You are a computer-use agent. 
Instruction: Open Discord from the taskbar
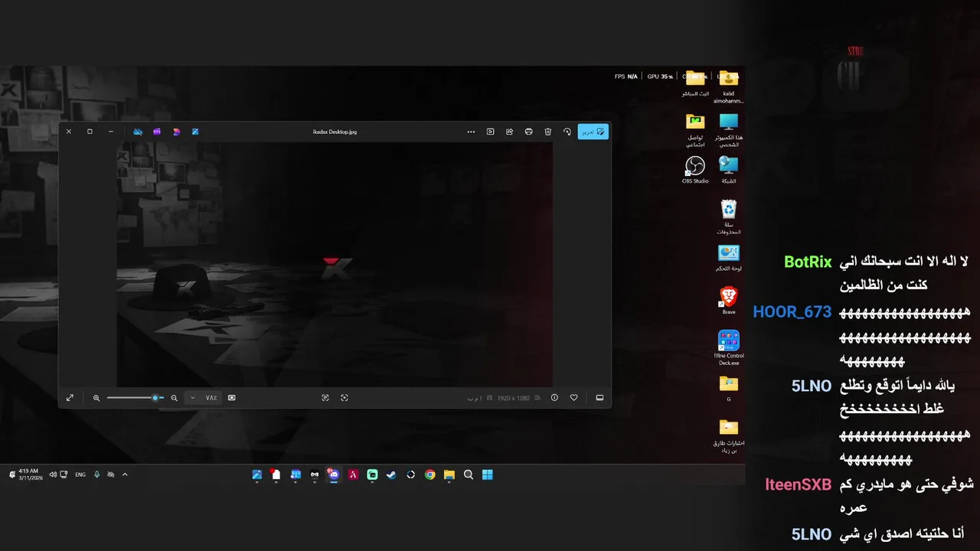tap(333, 474)
